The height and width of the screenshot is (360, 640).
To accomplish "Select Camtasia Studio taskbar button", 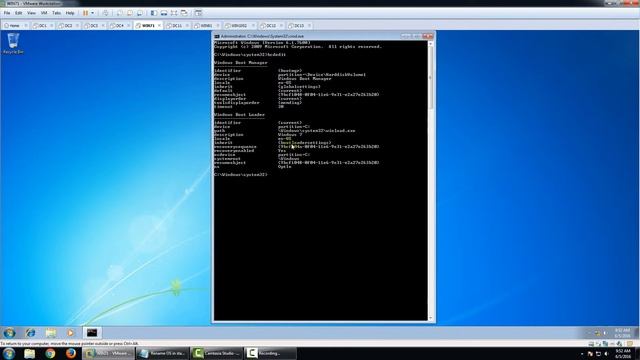I will tap(217, 353).
